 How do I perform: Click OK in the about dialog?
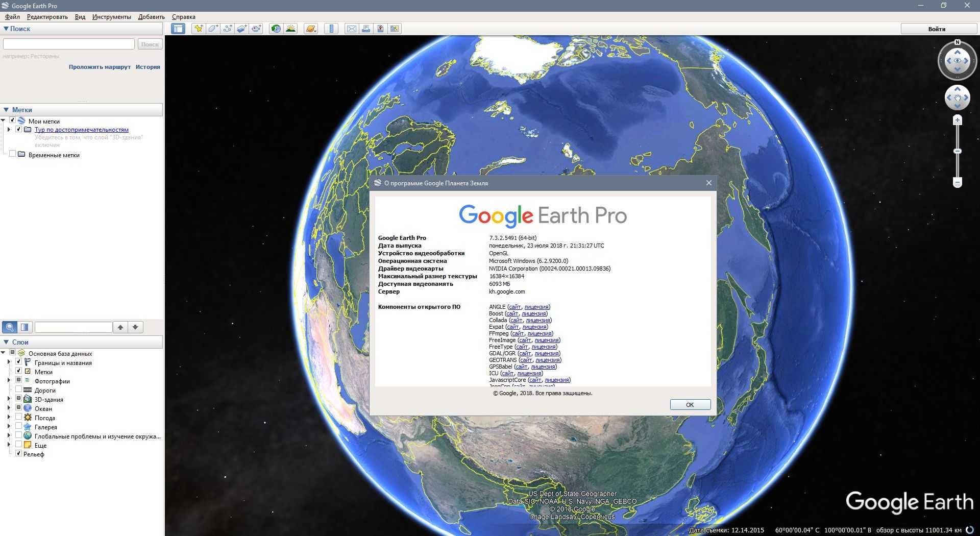[690, 405]
